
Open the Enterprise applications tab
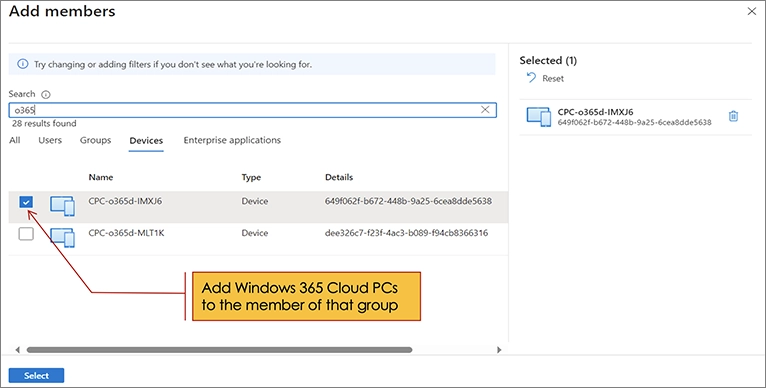pyautogui.click(x=232, y=140)
